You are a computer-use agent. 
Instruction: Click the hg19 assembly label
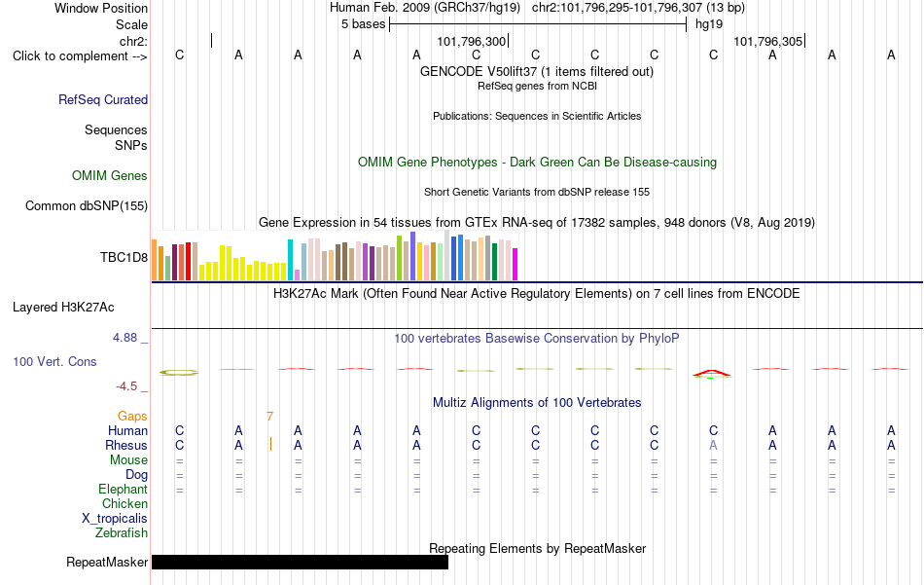coord(709,24)
